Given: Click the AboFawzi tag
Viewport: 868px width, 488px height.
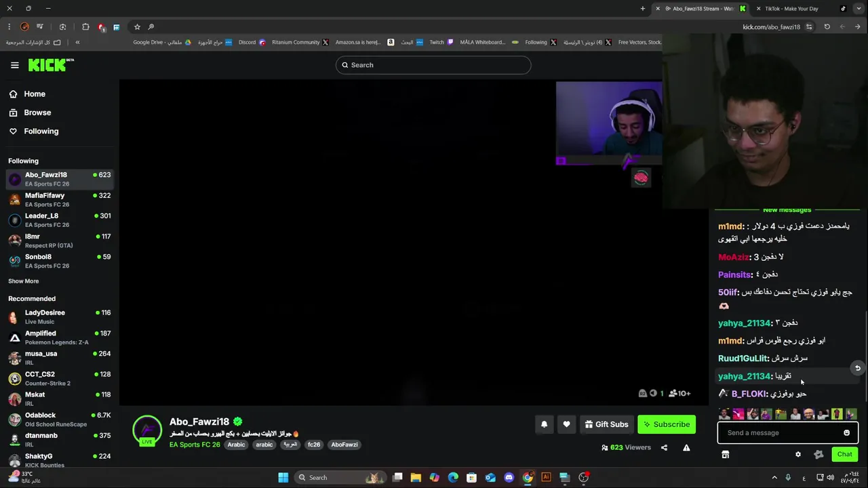Looking at the screenshot, I should (x=344, y=445).
